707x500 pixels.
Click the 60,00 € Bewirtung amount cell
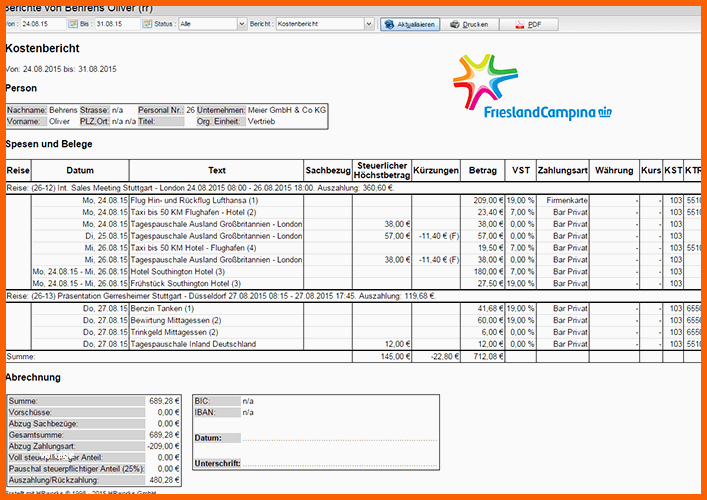click(x=482, y=320)
